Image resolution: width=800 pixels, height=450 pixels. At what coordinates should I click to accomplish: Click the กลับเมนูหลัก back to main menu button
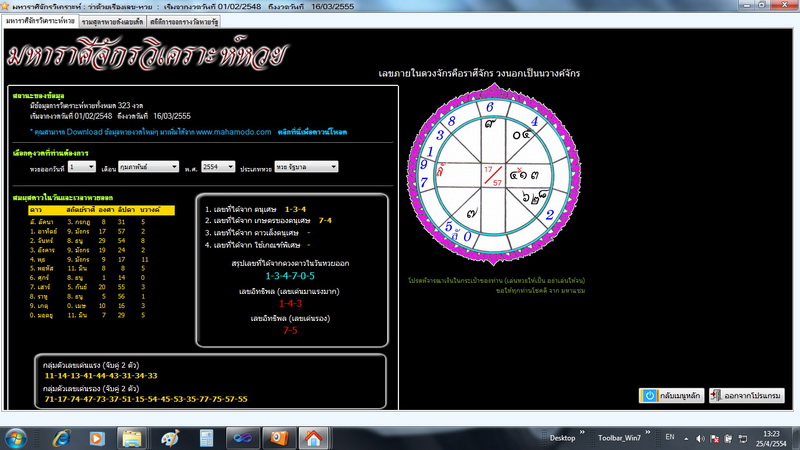click(671, 395)
